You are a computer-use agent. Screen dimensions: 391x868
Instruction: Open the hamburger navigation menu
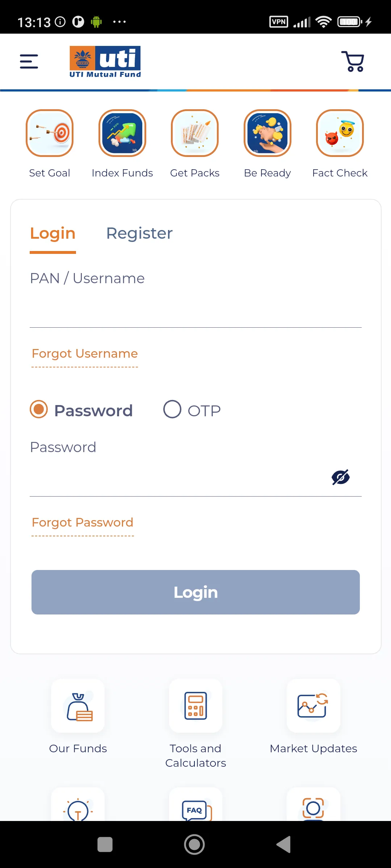tap(29, 61)
